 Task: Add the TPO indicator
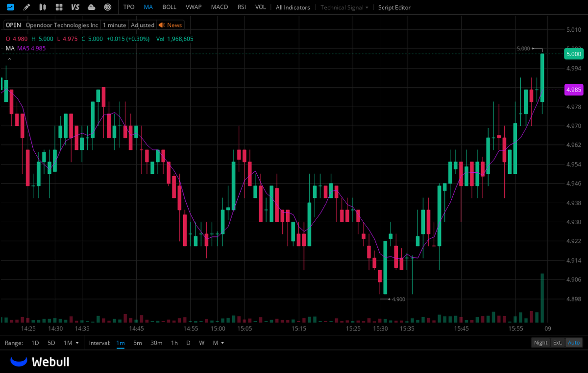click(129, 7)
